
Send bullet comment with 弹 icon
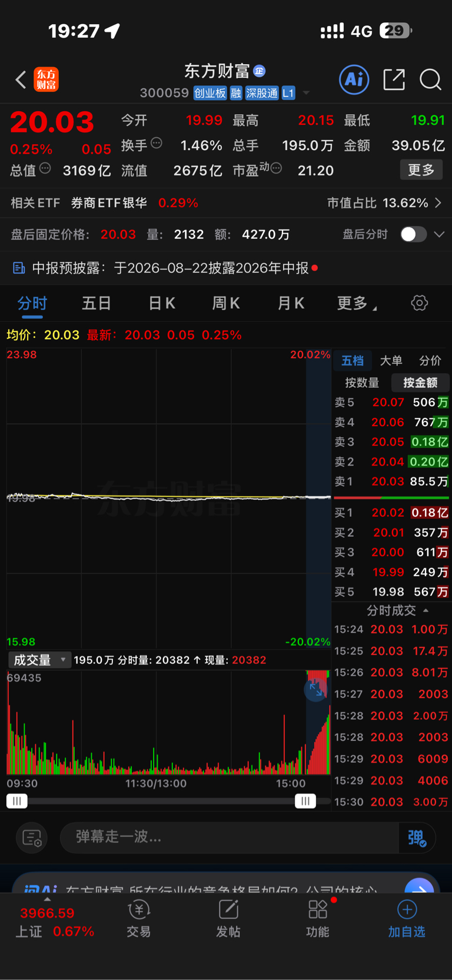point(417,838)
